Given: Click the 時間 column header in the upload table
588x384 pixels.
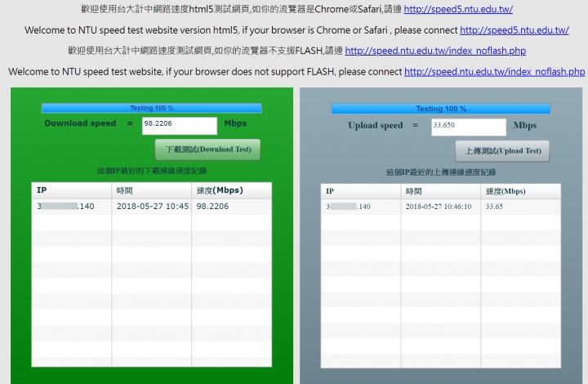Looking at the screenshot, I should click(x=441, y=191).
